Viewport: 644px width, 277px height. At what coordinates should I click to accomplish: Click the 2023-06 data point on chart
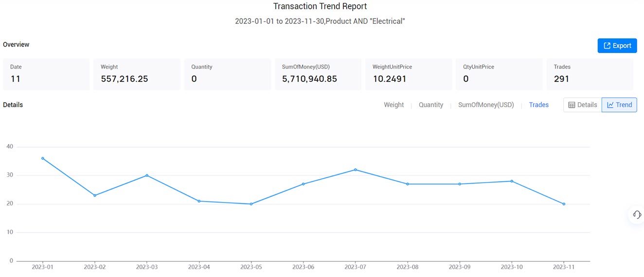pyautogui.click(x=304, y=184)
